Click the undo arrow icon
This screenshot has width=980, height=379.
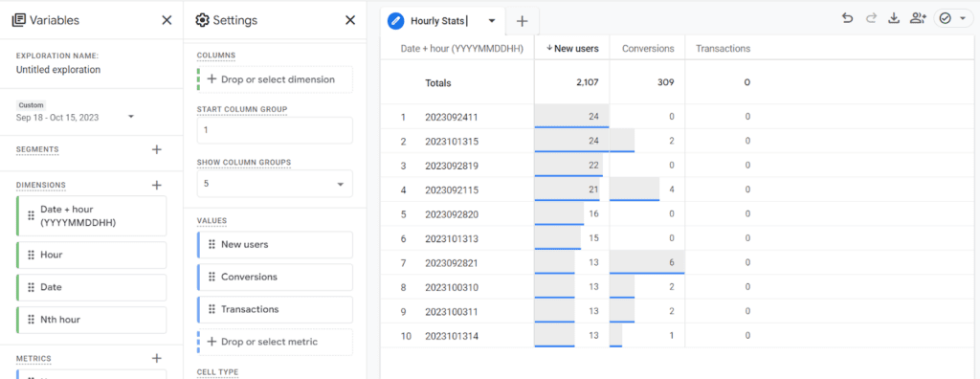[x=848, y=19]
